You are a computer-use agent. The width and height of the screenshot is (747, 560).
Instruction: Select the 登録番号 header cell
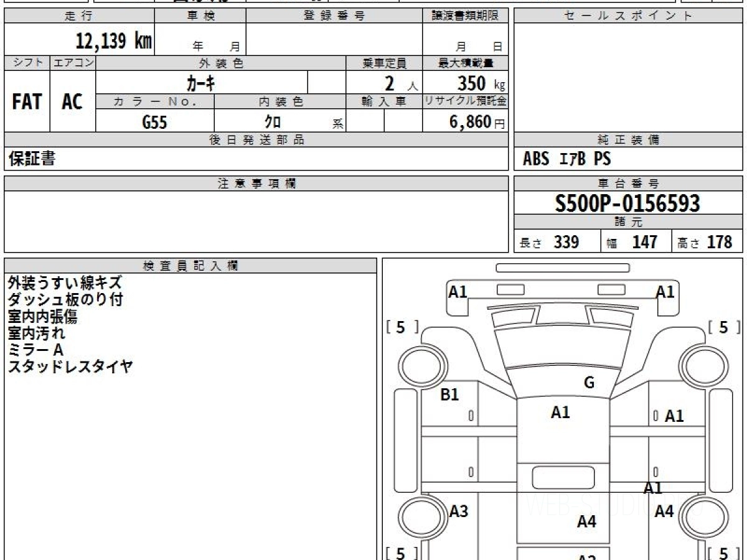334,16
